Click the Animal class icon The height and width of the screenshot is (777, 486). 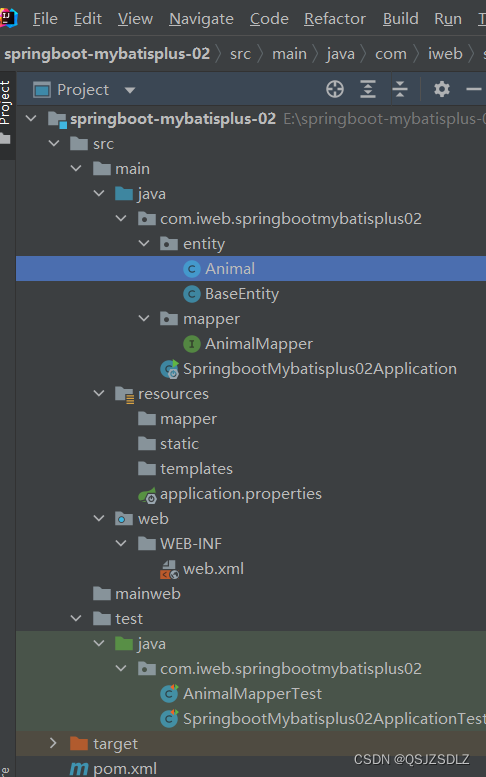tap(192, 269)
